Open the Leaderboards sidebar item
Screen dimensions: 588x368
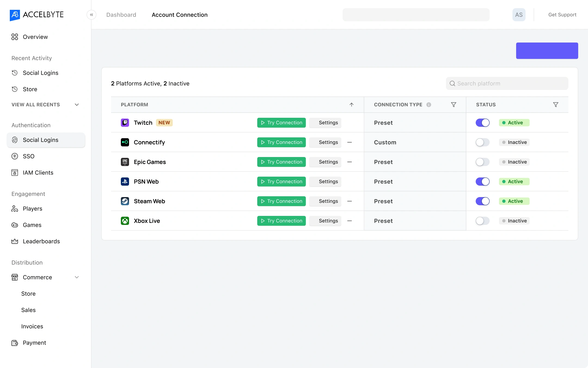(41, 241)
